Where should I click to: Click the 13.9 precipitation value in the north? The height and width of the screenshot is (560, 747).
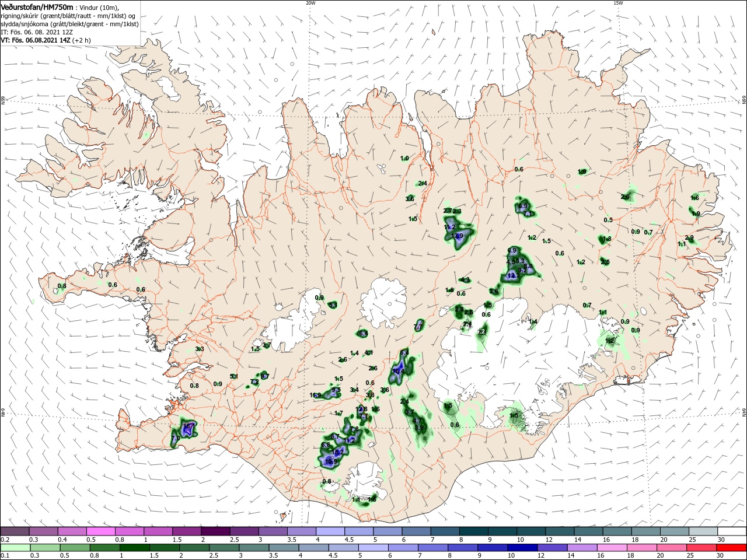pyautogui.click(x=457, y=236)
